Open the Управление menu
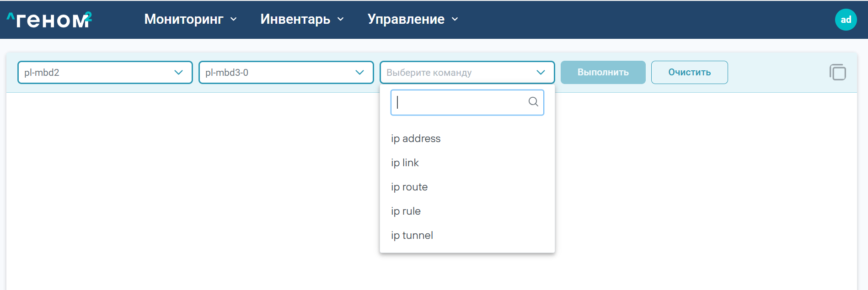Screen dimensions: 868x290 point(406,19)
